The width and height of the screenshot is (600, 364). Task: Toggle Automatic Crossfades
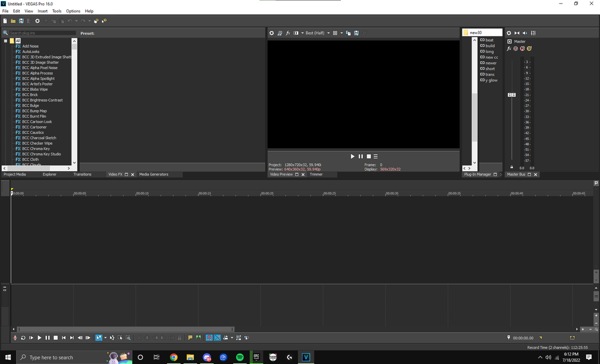[217, 338]
